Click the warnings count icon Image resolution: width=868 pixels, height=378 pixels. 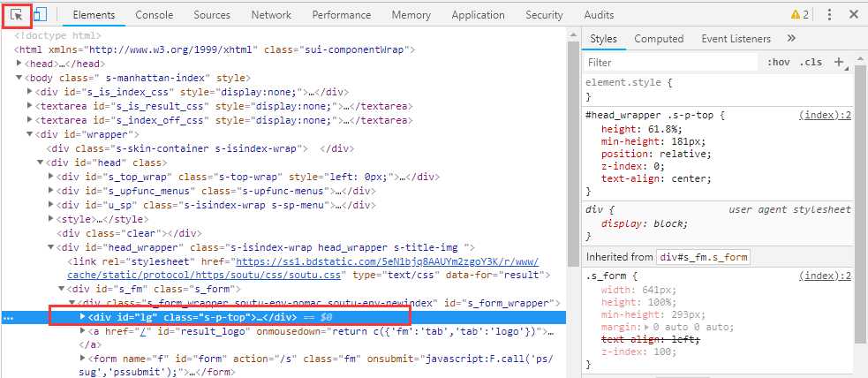point(799,15)
